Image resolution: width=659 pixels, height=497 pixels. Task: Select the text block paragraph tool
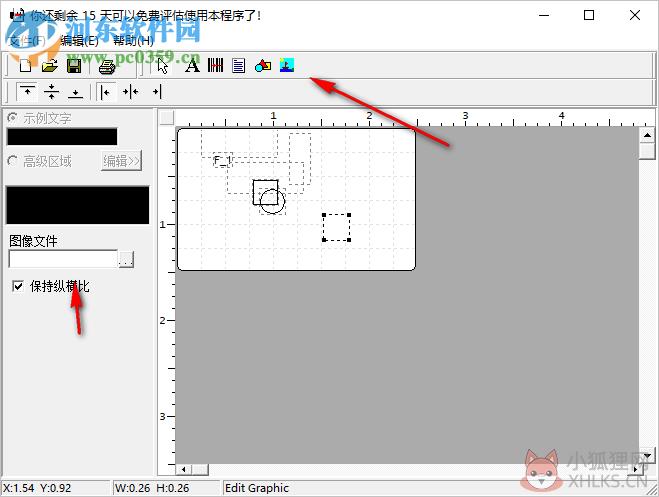point(238,66)
